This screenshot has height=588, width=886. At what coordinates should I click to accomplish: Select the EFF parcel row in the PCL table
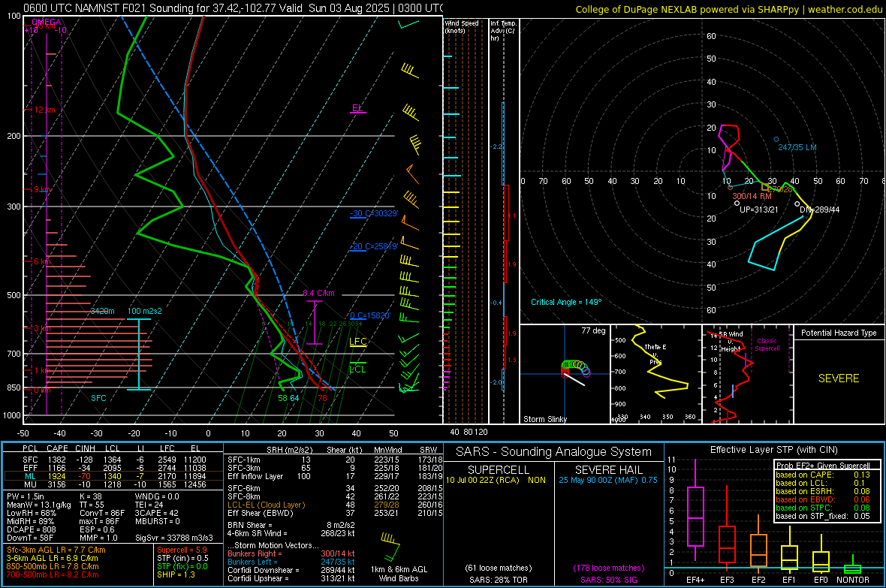pos(113,468)
